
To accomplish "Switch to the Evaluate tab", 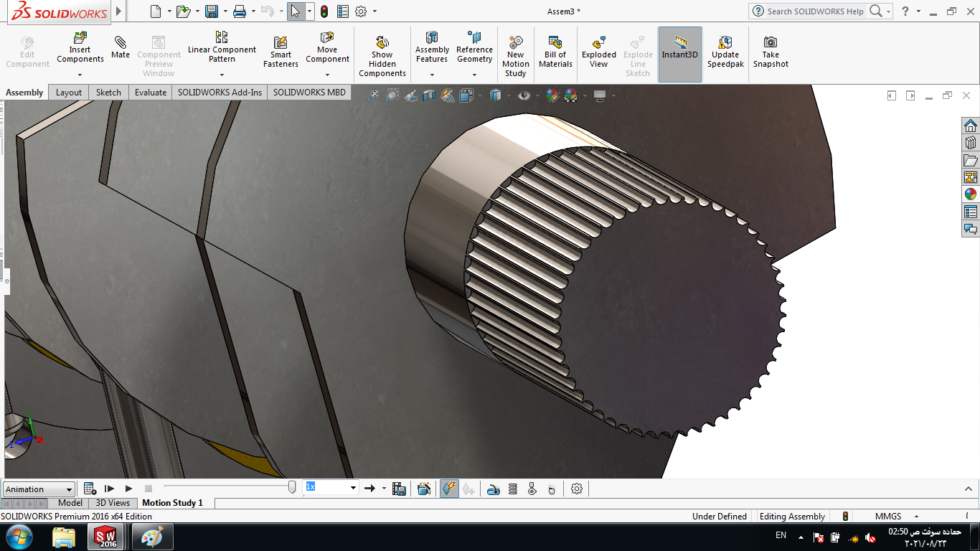I will click(x=151, y=93).
